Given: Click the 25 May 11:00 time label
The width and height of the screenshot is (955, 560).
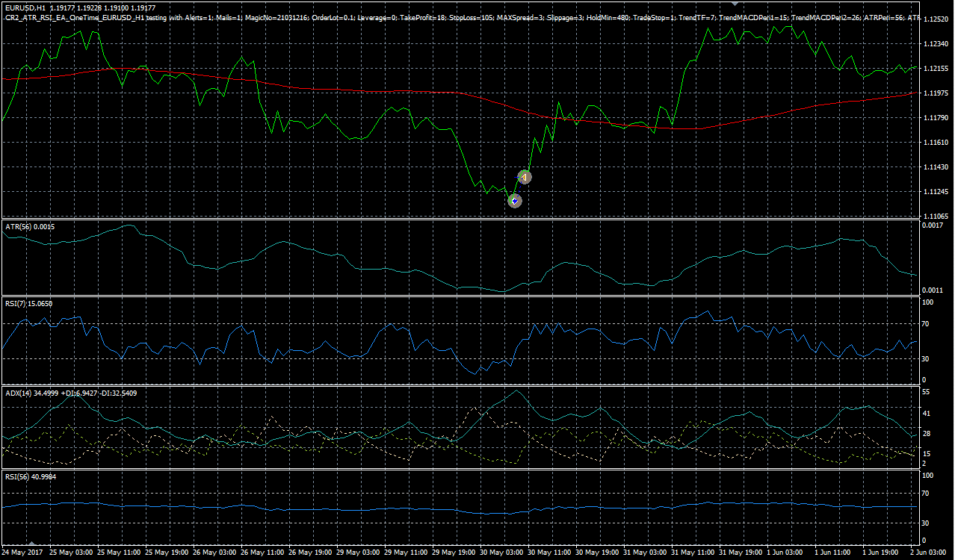Looking at the screenshot, I should click(119, 553).
